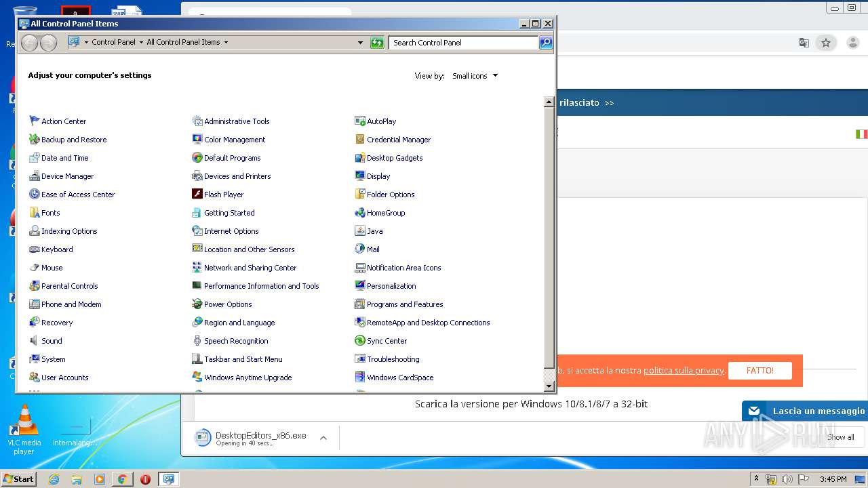Click the scrollbar down arrow
This screenshot has width=868, height=488.
pyautogui.click(x=549, y=386)
